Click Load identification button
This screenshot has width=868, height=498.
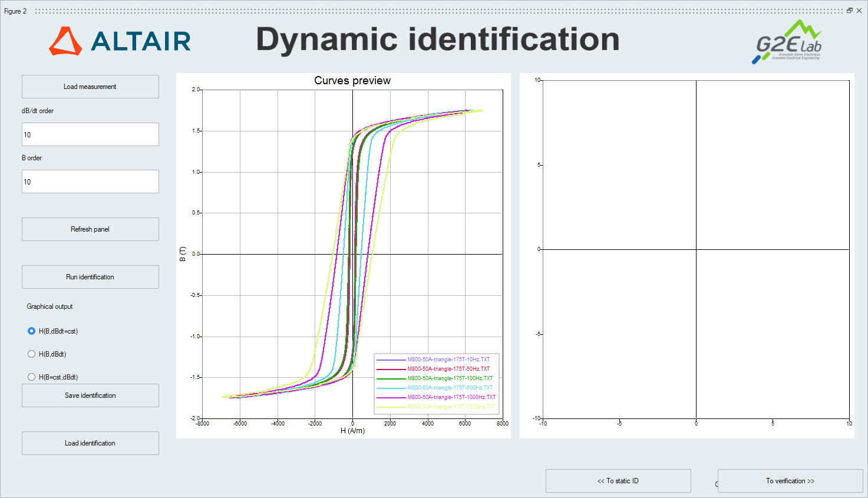[x=90, y=443]
